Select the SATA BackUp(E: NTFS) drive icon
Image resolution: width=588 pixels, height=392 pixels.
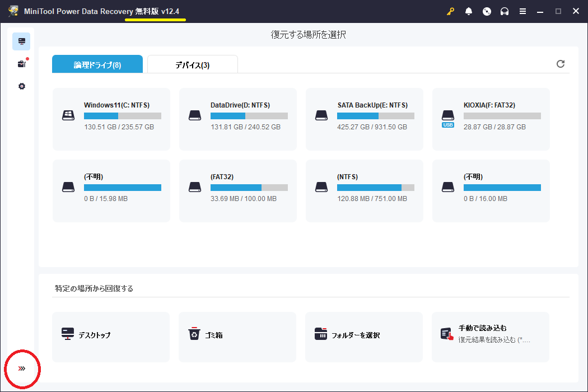(321, 115)
